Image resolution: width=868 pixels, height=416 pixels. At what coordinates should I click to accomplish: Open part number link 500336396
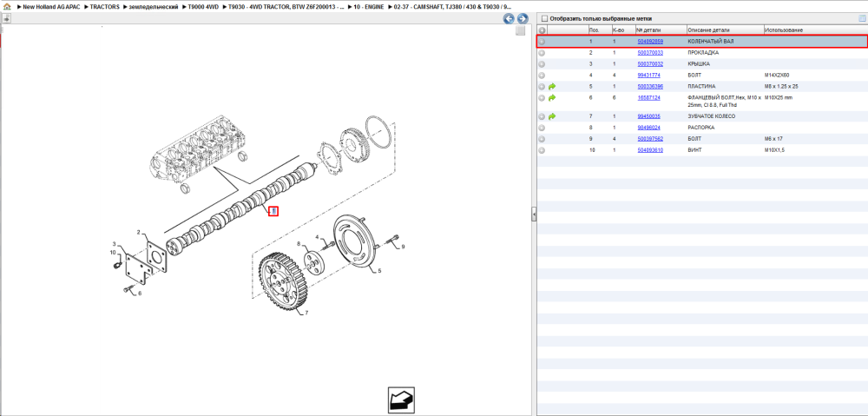click(x=650, y=86)
